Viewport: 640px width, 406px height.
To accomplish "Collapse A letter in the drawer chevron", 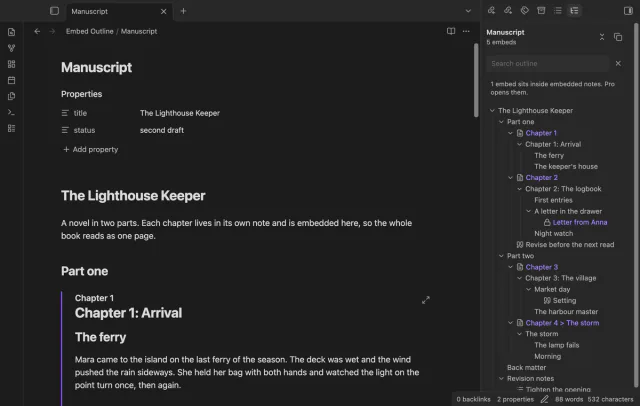I will pos(528,211).
